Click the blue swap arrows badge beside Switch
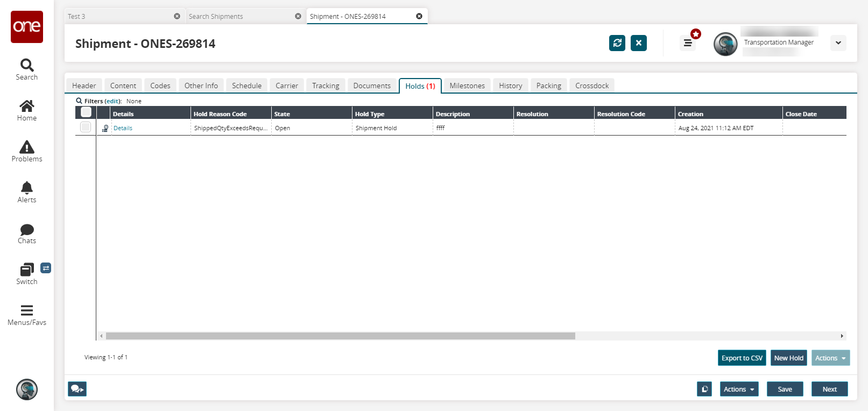Screen dimensions: 868x411 coord(46,268)
